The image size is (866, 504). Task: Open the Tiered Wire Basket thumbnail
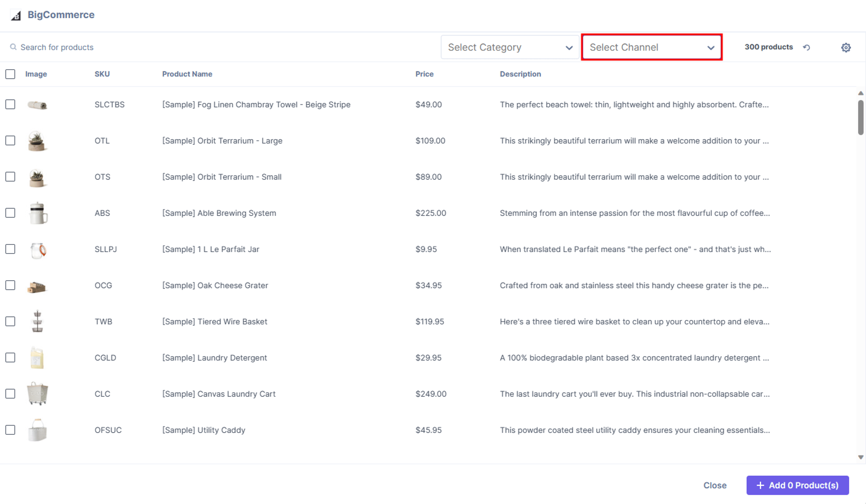tap(37, 321)
